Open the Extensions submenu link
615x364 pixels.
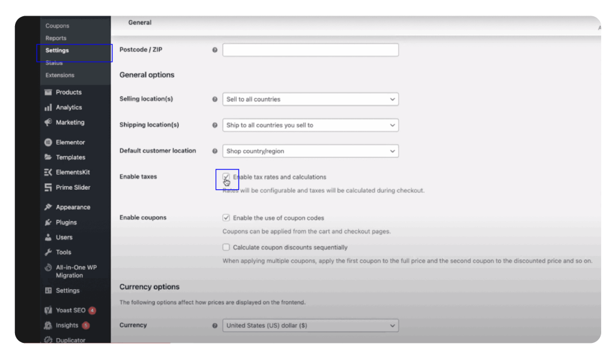[x=60, y=75]
